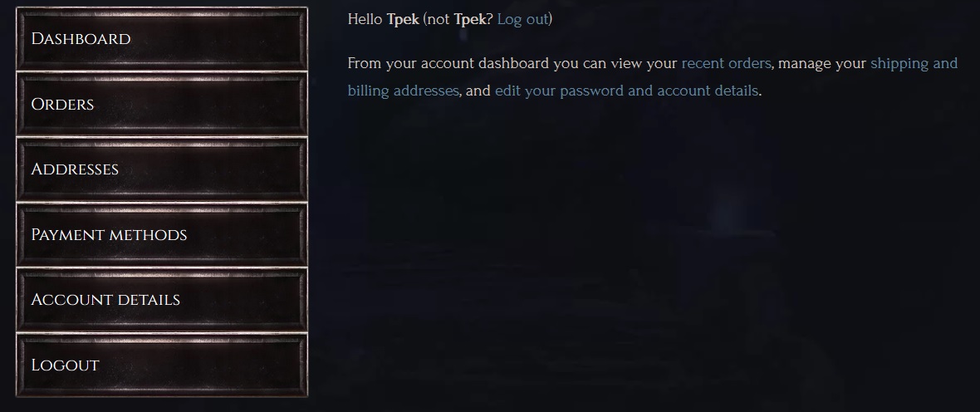Click the 'Log out' link beside Tpek
Image resolution: width=980 pixels, height=412 pixels.
522,19
